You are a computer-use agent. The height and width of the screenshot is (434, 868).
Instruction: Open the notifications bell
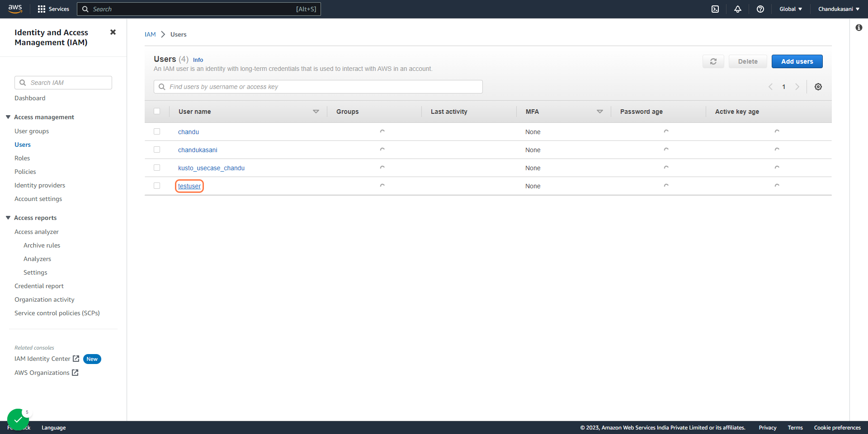pos(738,9)
